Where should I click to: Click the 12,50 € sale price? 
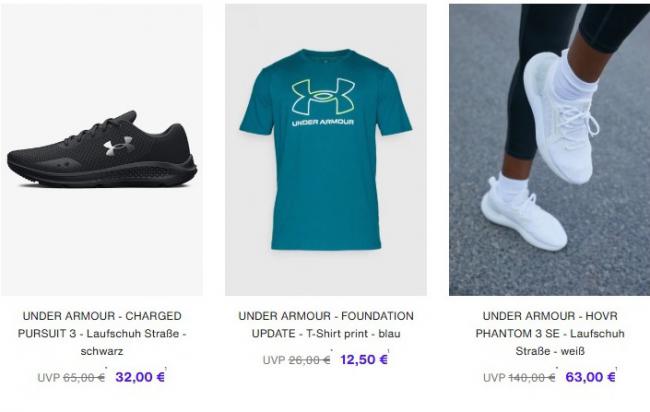click(x=364, y=359)
